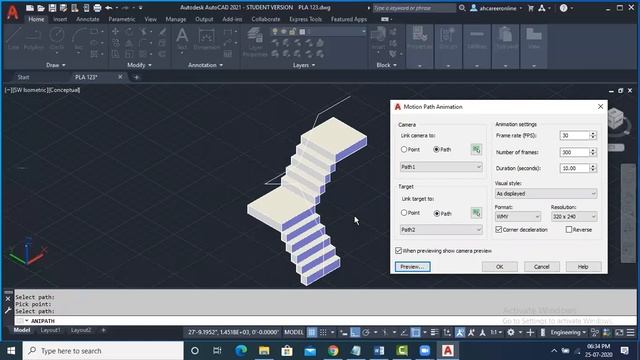This screenshot has height=360, width=640.
Task: Toggle When previewing show camera preview checkbox
Action: pyautogui.click(x=398, y=250)
